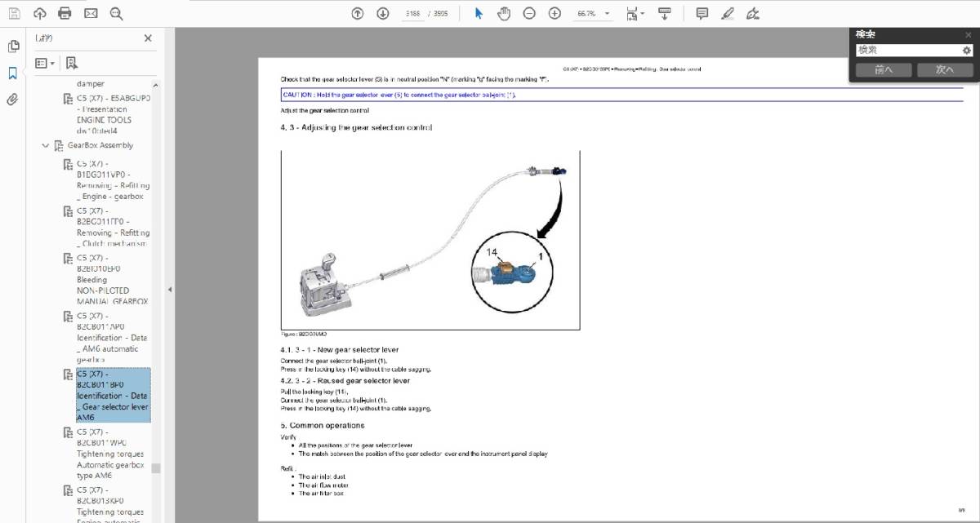Open the attachments paperclip panel

[x=13, y=100]
